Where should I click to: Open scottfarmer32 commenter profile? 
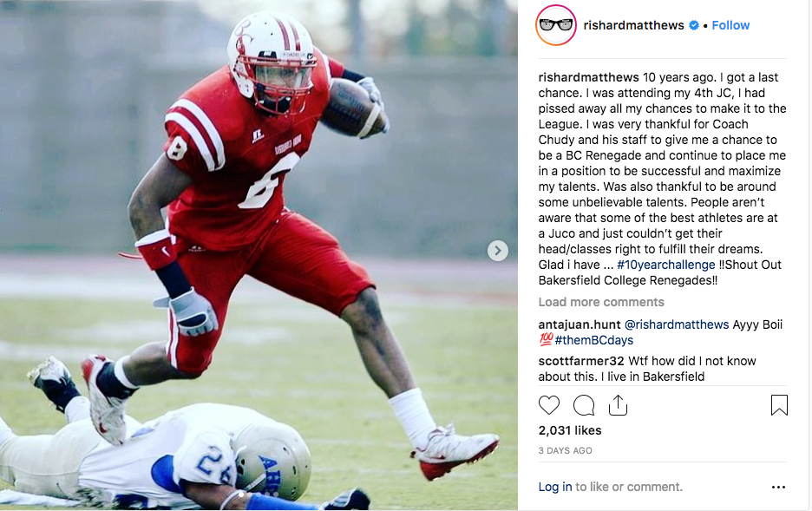[x=581, y=361]
